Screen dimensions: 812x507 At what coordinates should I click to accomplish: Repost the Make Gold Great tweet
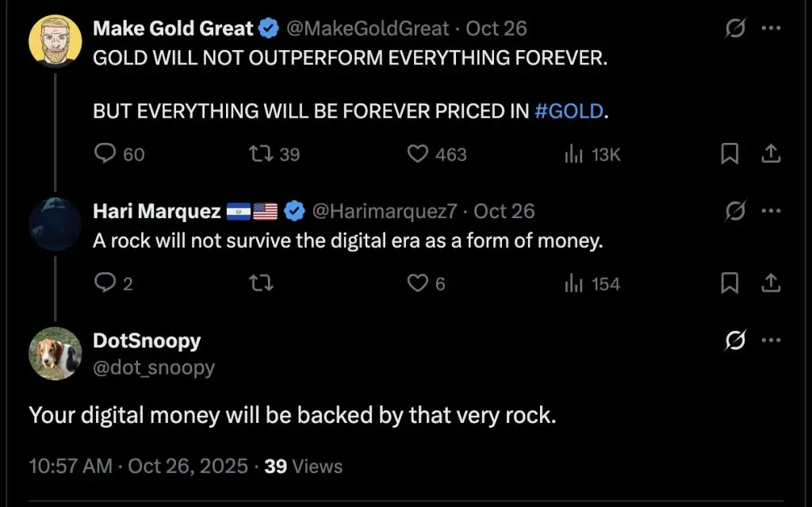tap(259, 154)
